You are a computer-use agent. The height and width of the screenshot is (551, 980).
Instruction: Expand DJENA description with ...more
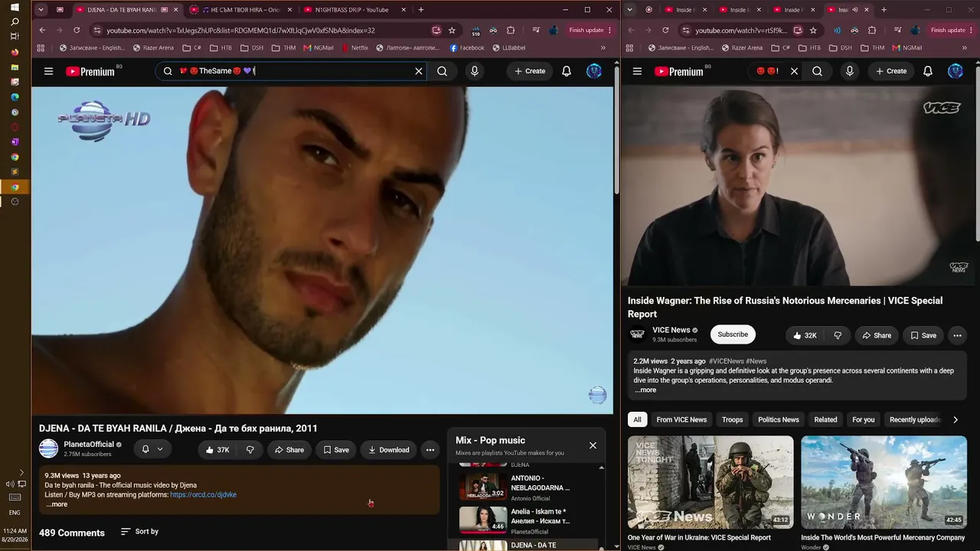[x=57, y=504]
